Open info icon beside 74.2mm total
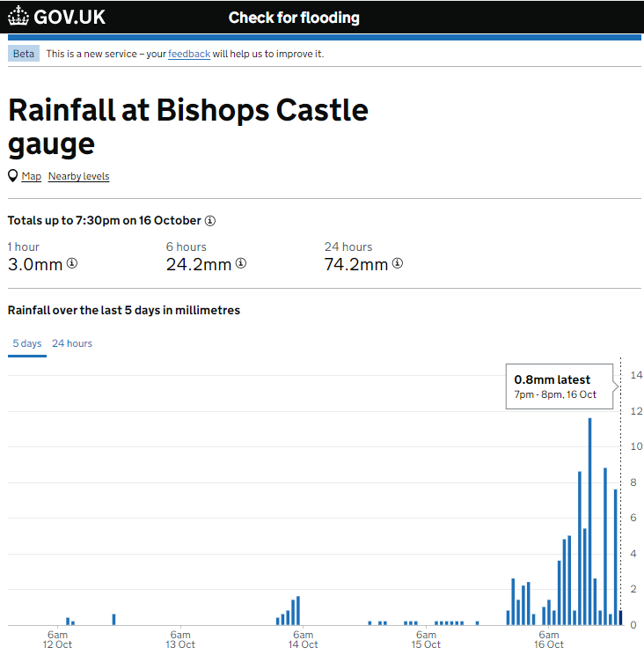 click(x=398, y=263)
